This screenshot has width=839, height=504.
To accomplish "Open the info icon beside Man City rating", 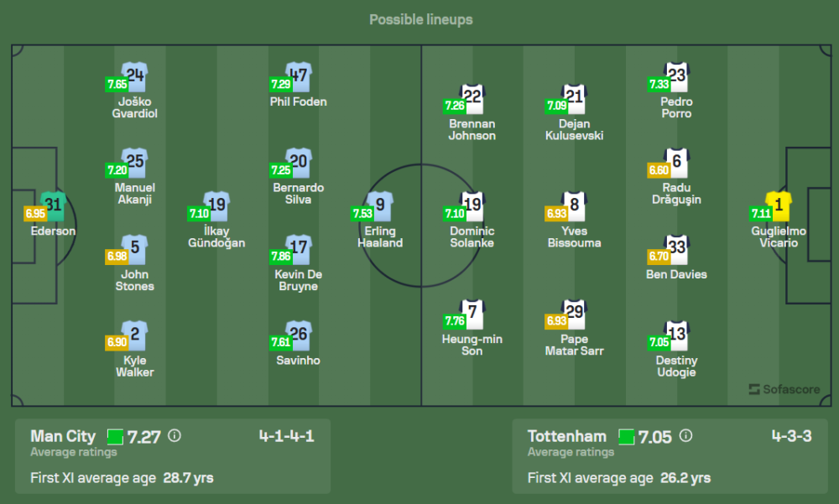I will [x=175, y=436].
